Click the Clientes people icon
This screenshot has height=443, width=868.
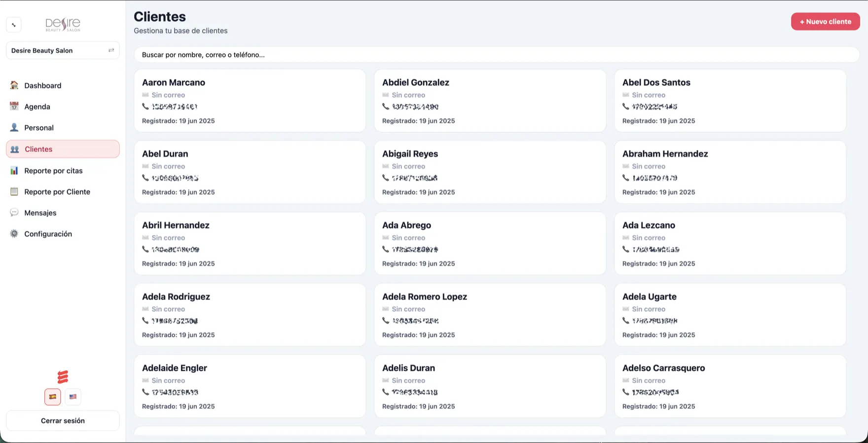pos(15,149)
